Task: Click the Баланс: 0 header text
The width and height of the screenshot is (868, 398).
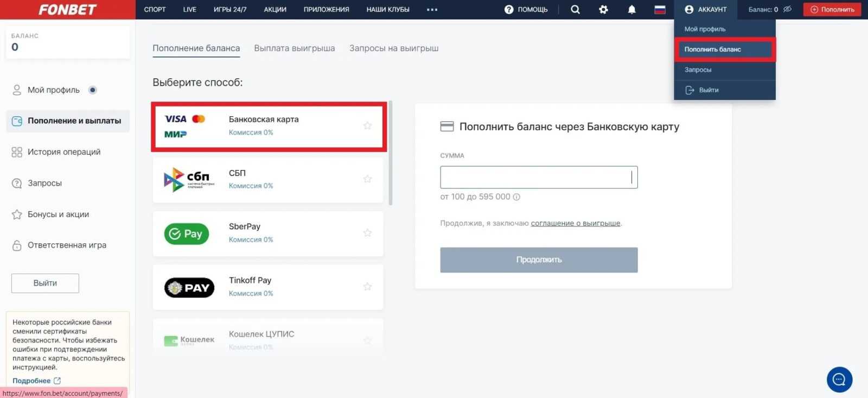Action: pyautogui.click(x=763, y=9)
